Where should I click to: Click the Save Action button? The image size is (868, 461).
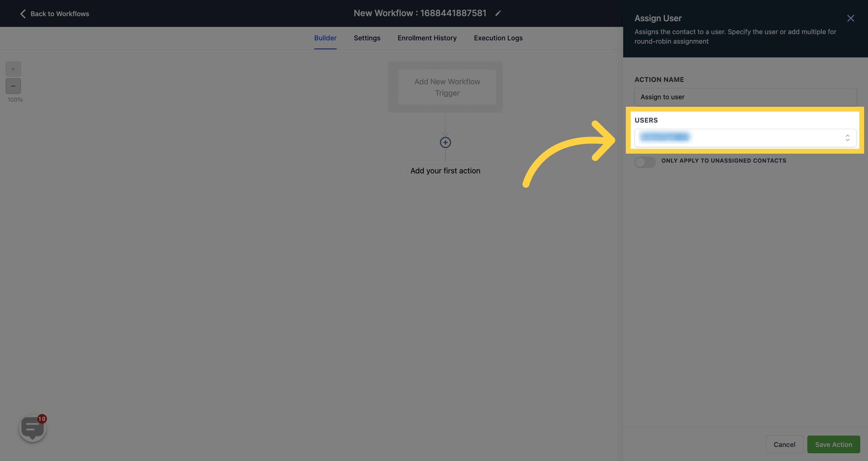coord(834,444)
